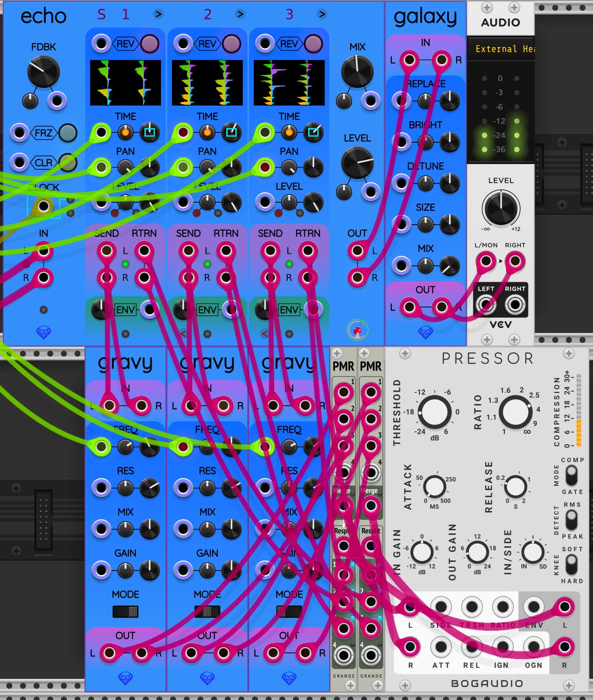
Task: Click the echo tap 1 ENV follower output jack
Action: pos(149,310)
